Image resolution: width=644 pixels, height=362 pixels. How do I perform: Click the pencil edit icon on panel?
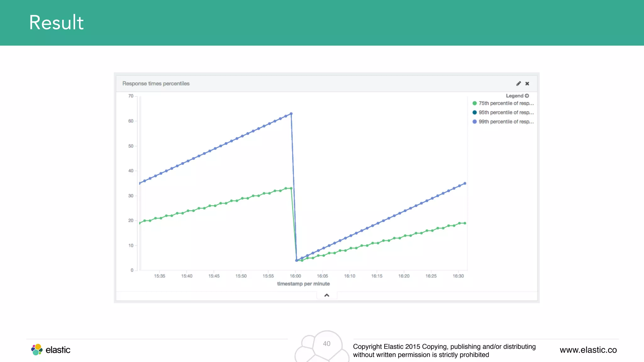click(x=518, y=84)
